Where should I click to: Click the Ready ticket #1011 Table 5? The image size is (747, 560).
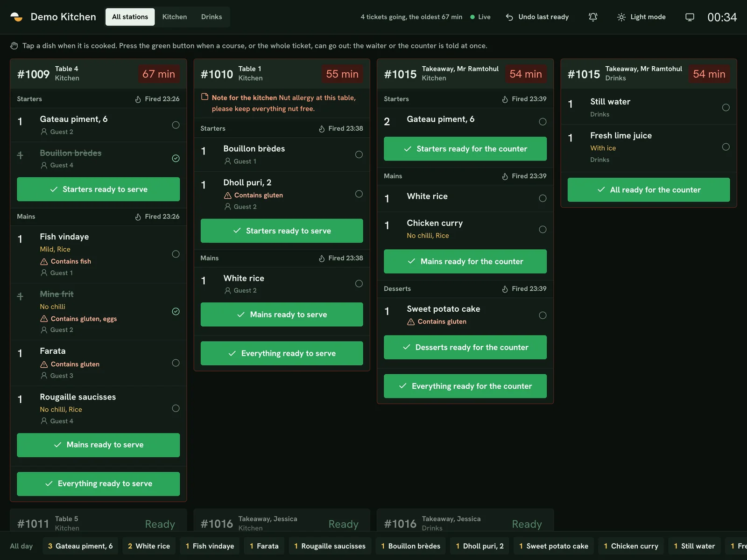point(99,520)
